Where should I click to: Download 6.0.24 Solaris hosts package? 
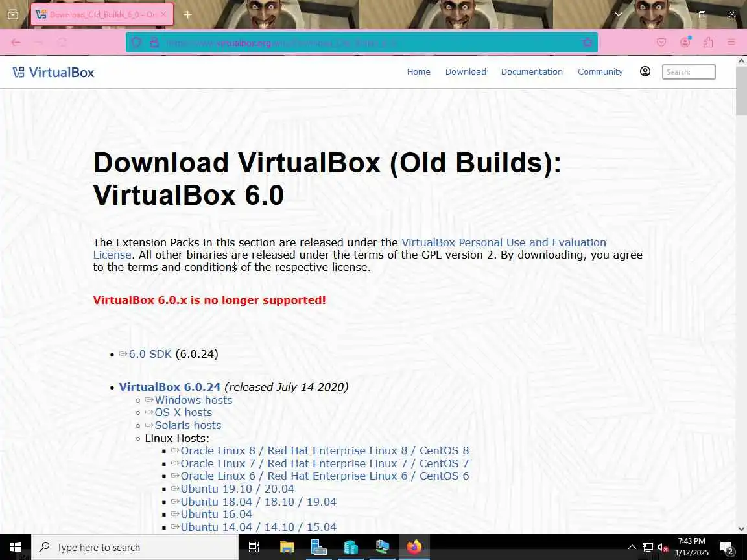click(x=187, y=425)
